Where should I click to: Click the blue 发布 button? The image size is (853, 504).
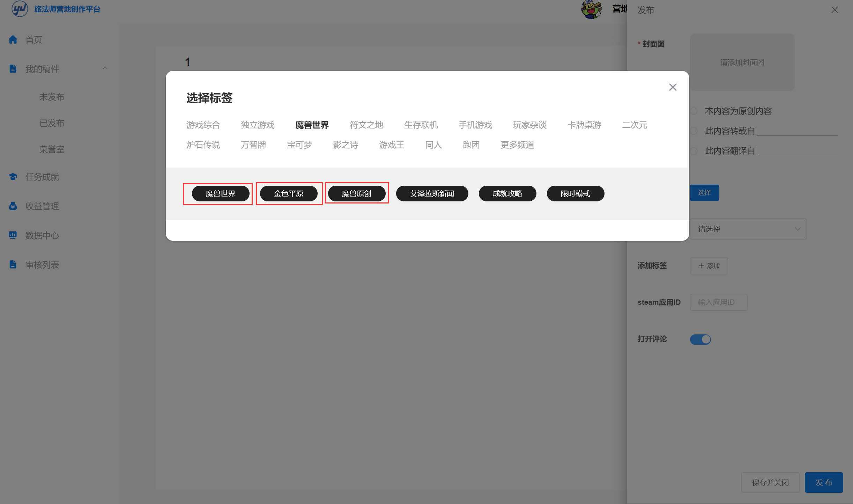tap(824, 482)
